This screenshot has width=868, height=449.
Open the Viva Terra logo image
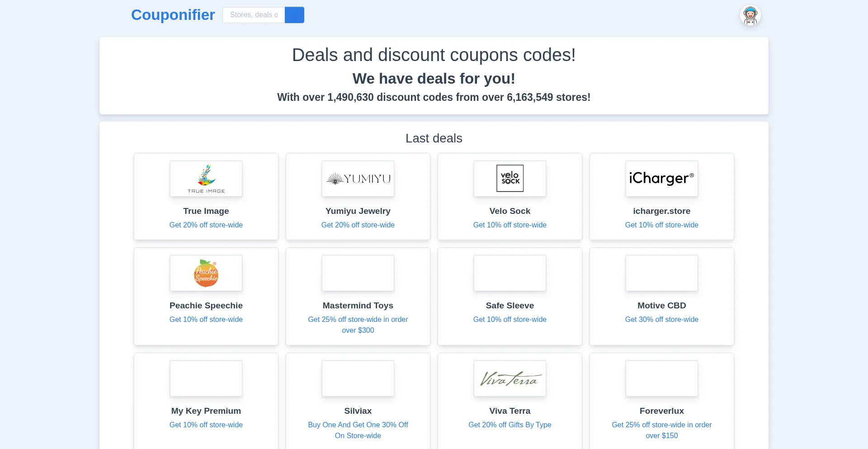510,378
